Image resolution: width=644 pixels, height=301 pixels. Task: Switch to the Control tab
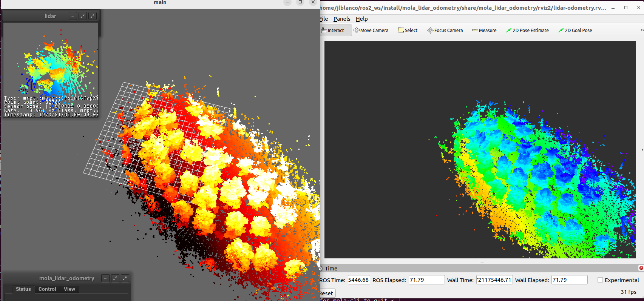[47, 289]
